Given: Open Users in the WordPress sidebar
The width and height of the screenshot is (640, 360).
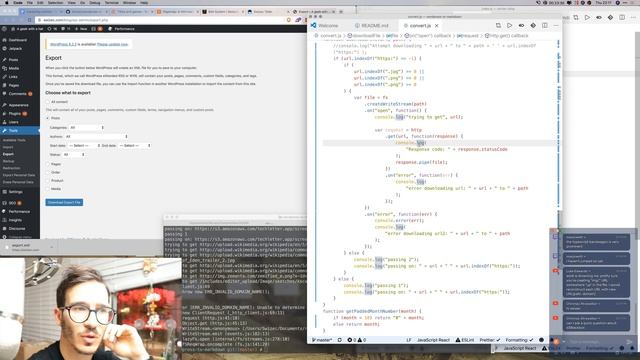Looking at the screenshot, I should click(13, 122).
